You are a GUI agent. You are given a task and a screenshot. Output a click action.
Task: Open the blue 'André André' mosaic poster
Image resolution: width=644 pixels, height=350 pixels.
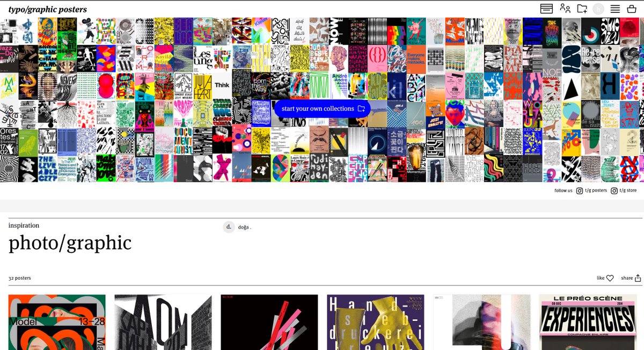click(339, 85)
